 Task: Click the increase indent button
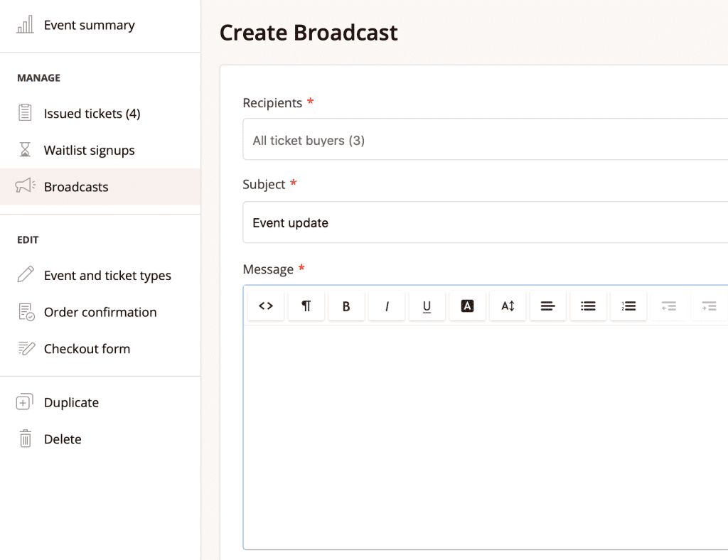(709, 306)
